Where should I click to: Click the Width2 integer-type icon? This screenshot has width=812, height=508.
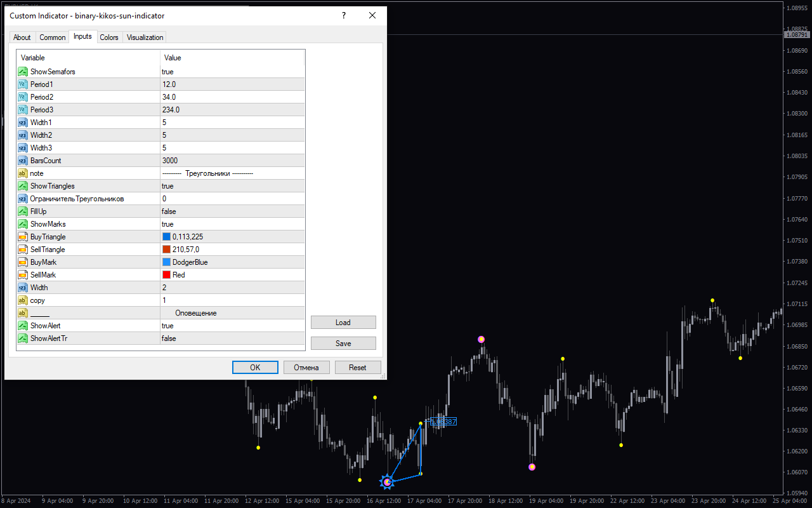pyautogui.click(x=22, y=135)
